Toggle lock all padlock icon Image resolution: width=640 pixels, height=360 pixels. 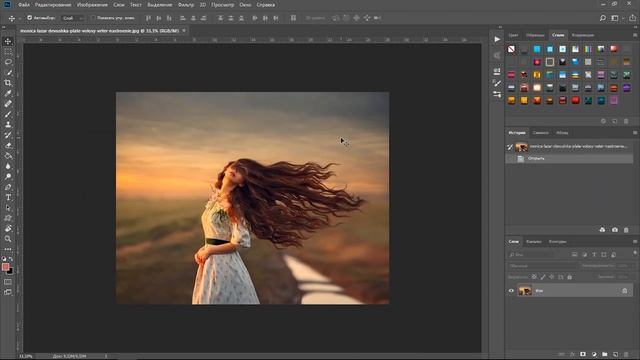pyautogui.click(x=570, y=277)
